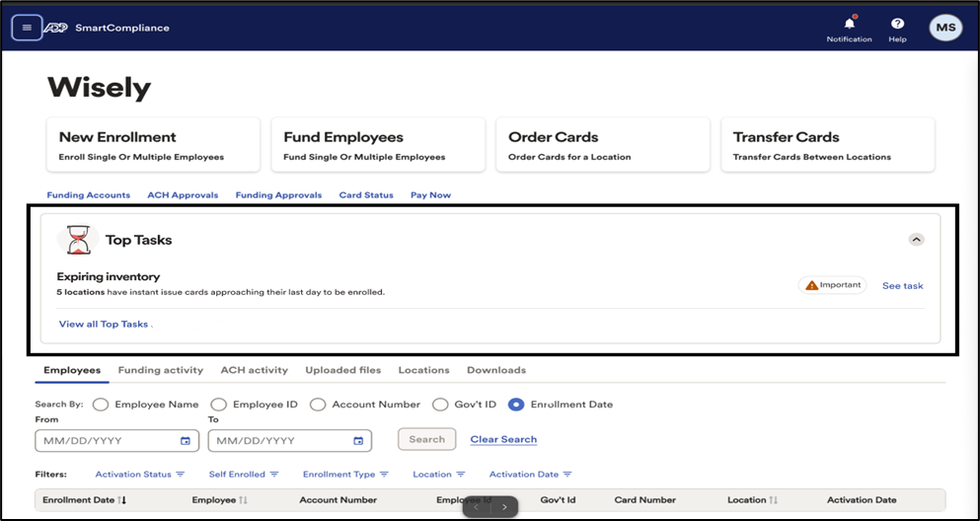
Task: Open Location filter dropdown
Action: pos(439,475)
